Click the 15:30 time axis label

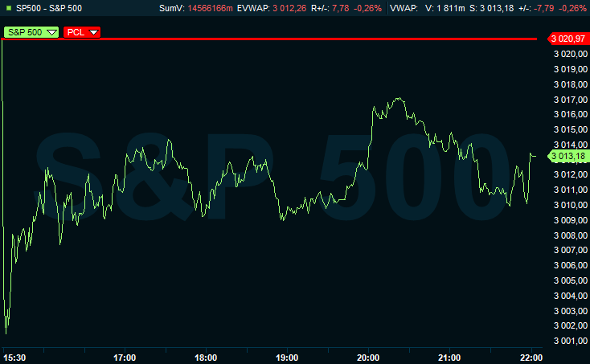coord(14,358)
